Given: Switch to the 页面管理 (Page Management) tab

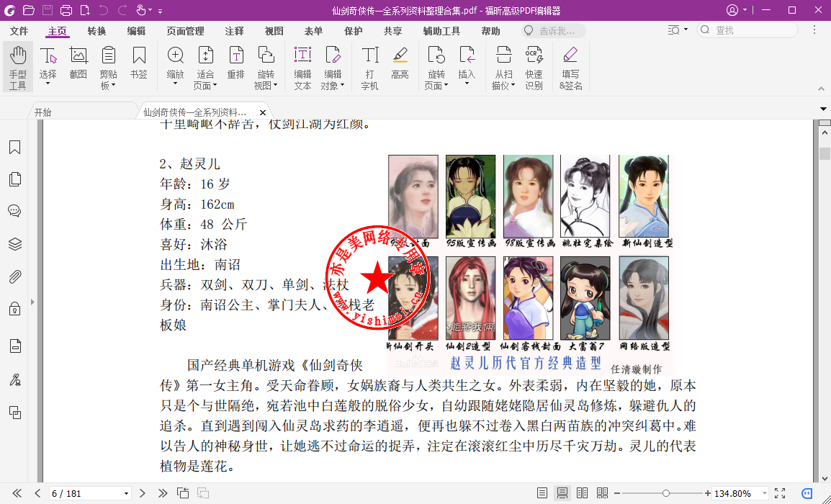Looking at the screenshot, I should pyautogui.click(x=186, y=31).
